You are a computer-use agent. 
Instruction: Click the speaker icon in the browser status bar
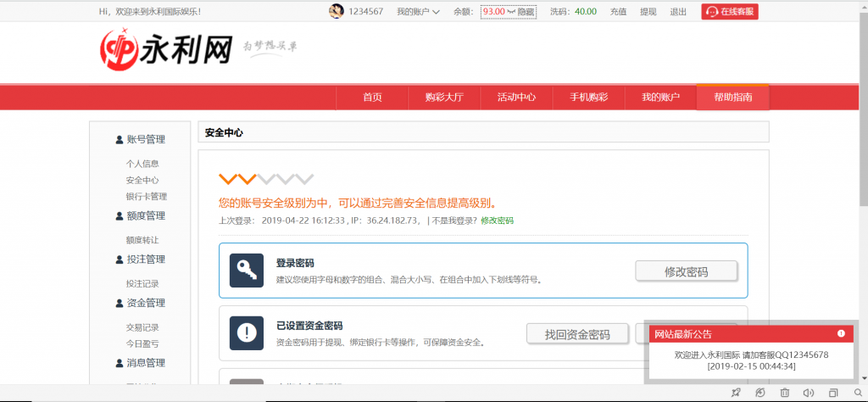(x=808, y=393)
